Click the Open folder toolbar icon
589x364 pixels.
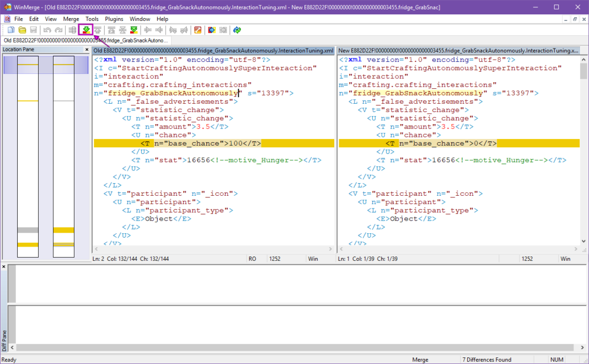click(22, 30)
